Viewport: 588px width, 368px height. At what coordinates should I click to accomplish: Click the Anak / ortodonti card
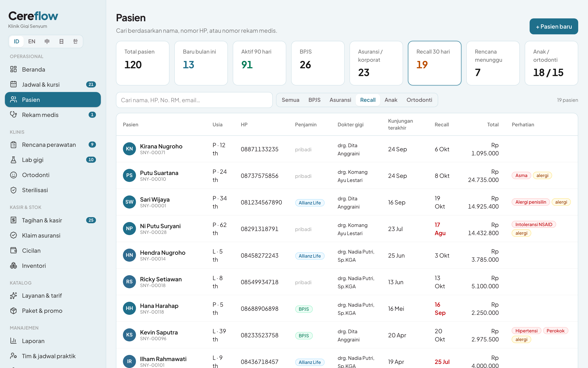(x=551, y=63)
